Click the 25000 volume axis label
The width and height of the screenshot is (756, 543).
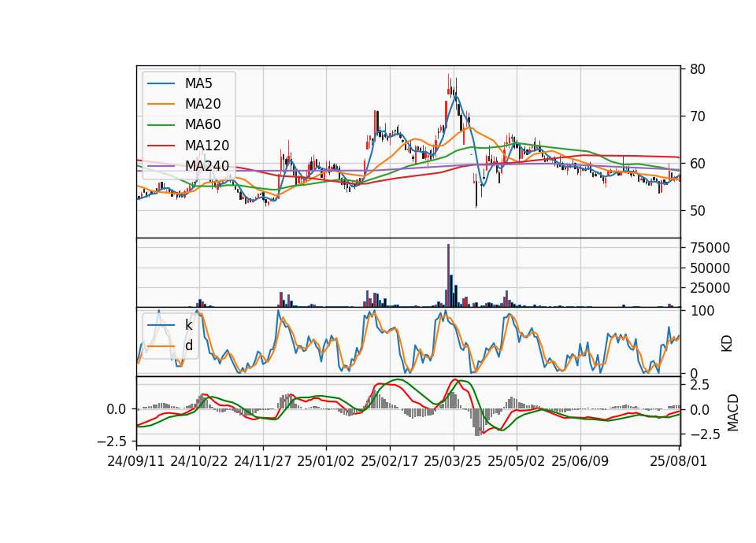point(710,288)
